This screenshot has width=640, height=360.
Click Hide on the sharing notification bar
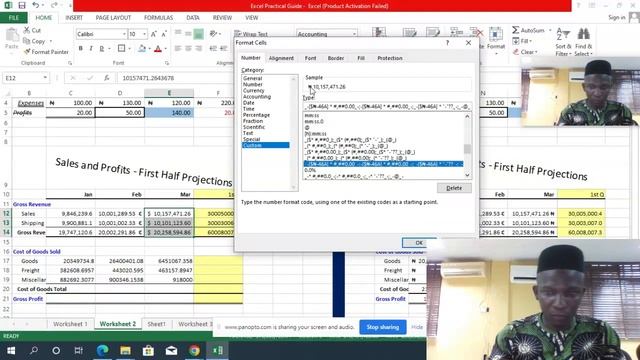(417, 327)
